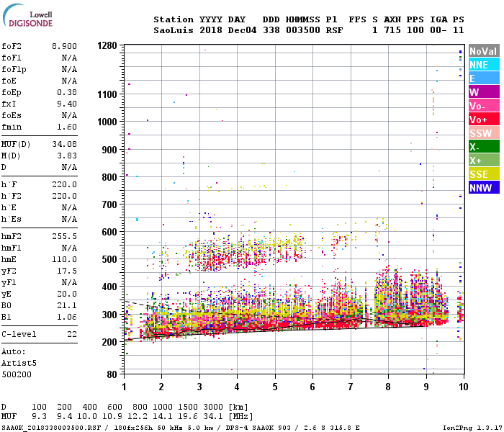Click the hmF2 value 255.5
The image size is (504, 432).
tap(64, 237)
